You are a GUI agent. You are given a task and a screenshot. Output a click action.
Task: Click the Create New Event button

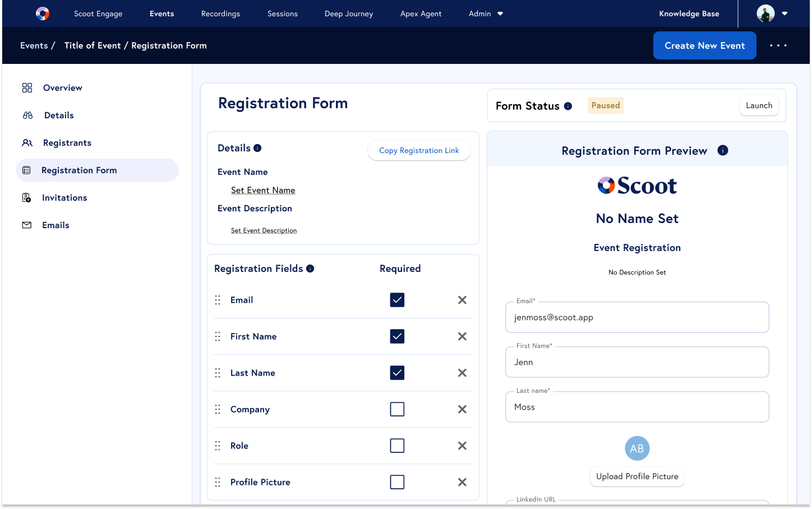(x=704, y=45)
